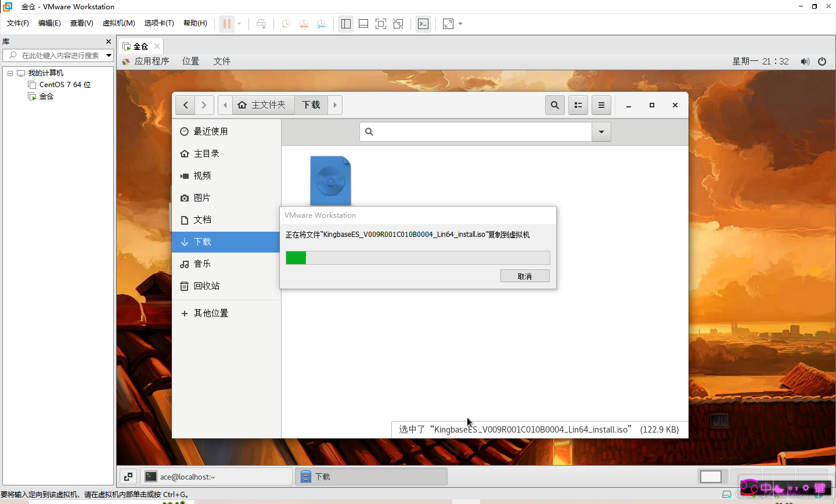The width and height of the screenshot is (836, 504).
Task: Switch file manager to list view
Action: pyautogui.click(x=578, y=105)
